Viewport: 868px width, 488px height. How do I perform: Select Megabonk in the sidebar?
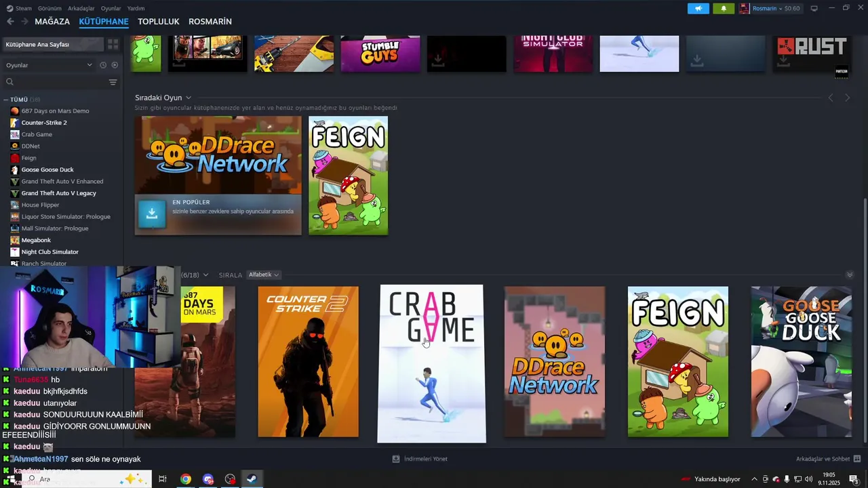point(36,240)
